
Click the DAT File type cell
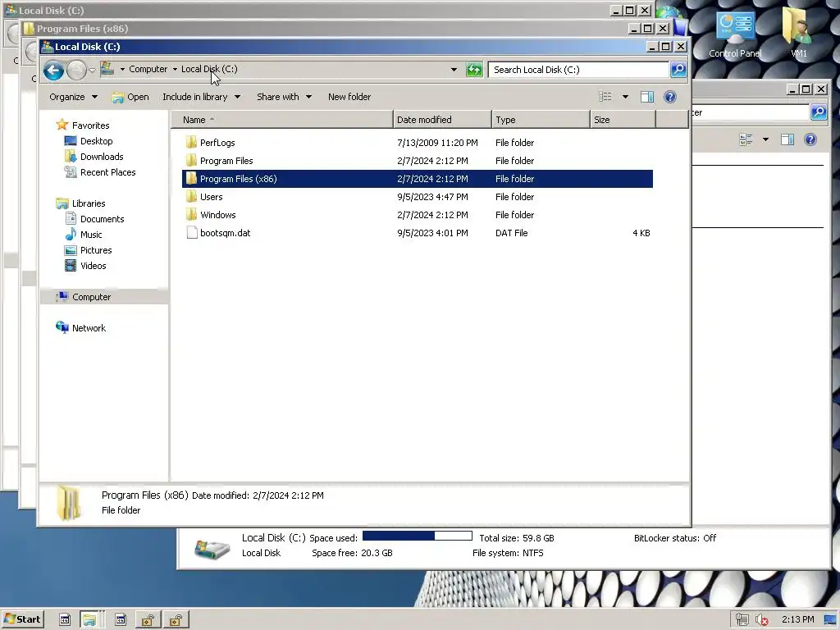(x=512, y=233)
